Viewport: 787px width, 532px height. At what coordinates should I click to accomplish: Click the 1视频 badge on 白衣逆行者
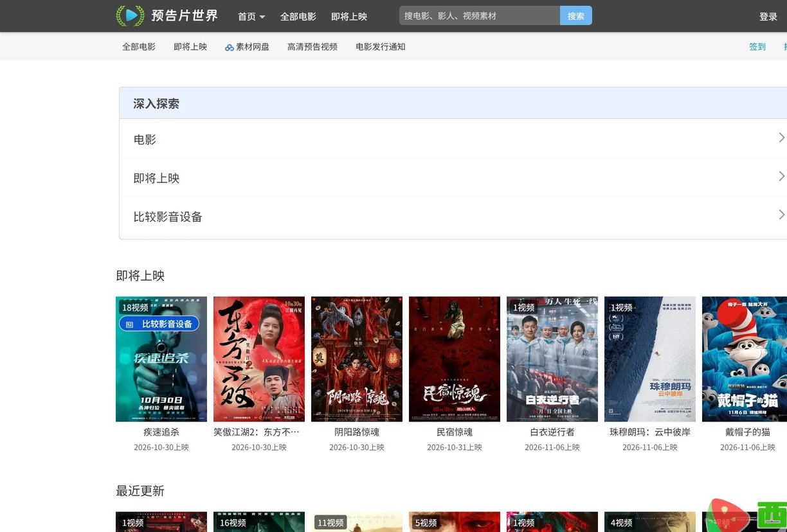point(524,308)
